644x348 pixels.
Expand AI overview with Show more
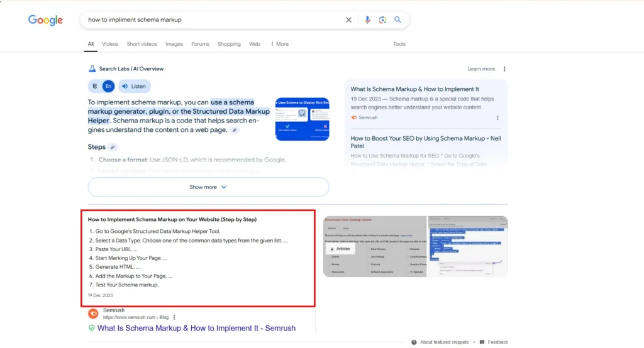click(x=208, y=187)
